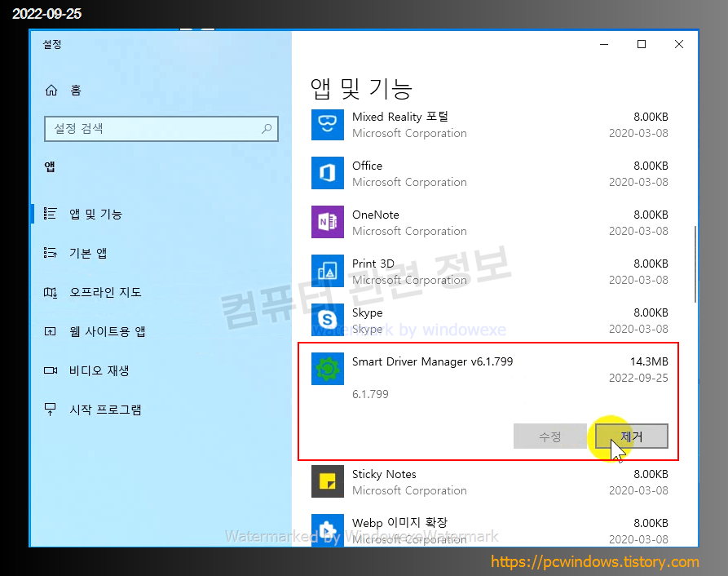Select the Skype app title text
728x576 pixels.
(x=367, y=312)
